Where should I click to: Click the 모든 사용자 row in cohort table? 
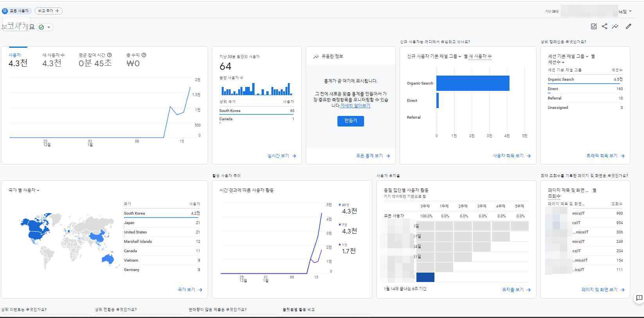point(456,216)
